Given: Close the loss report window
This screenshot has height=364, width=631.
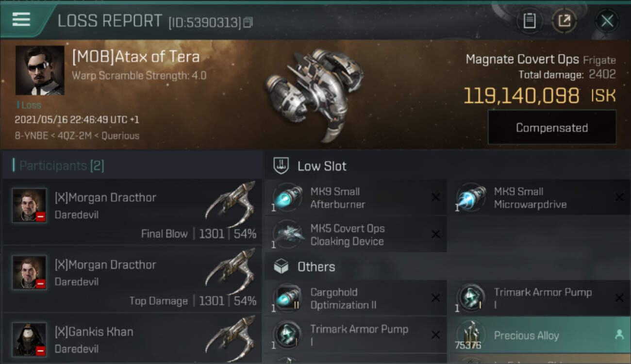Looking at the screenshot, I should click(607, 21).
